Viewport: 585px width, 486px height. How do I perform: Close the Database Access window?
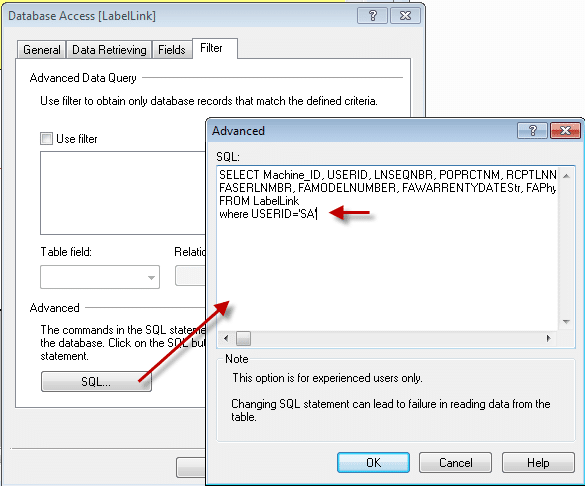click(405, 16)
